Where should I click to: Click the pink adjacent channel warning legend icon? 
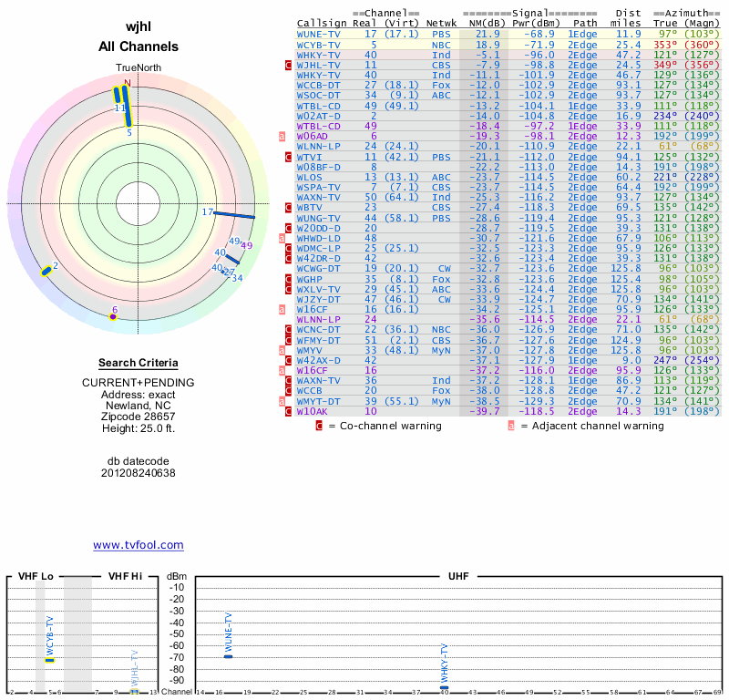coord(512,426)
